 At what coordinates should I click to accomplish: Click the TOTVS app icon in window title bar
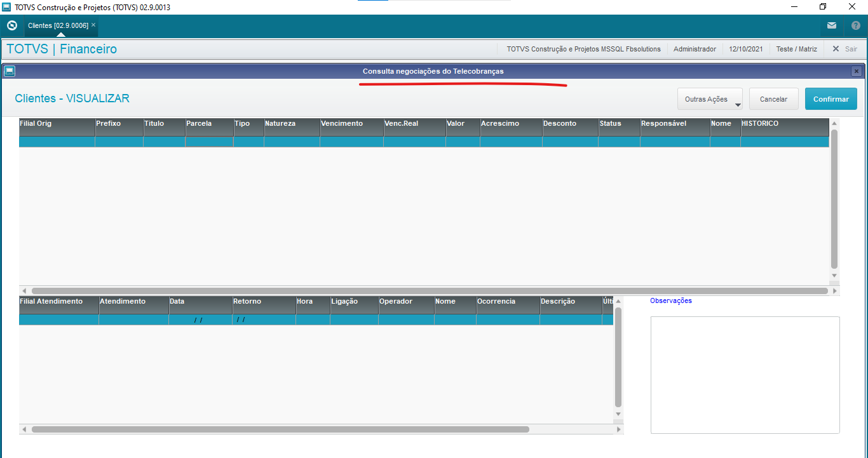click(x=7, y=7)
